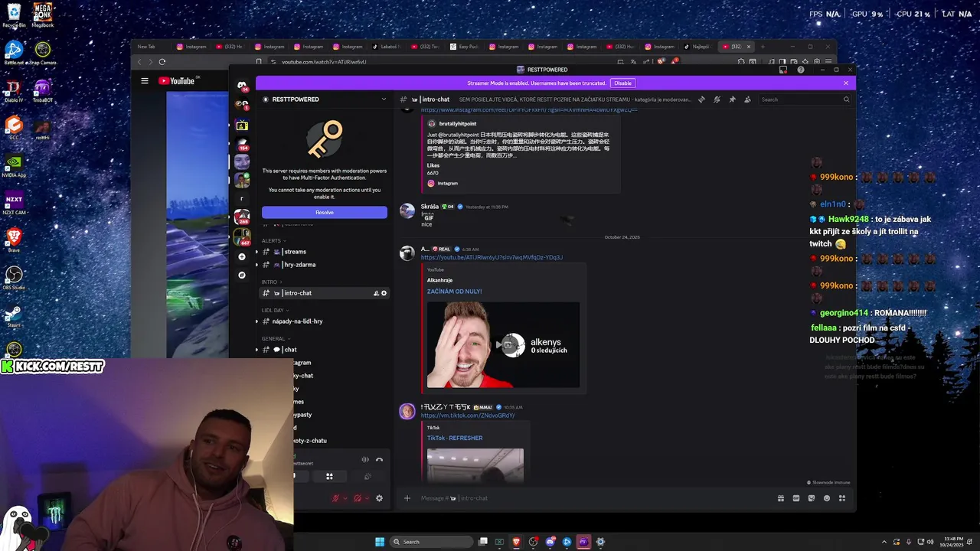
Task: Open Discord help question-mark icon
Action: tap(801, 70)
